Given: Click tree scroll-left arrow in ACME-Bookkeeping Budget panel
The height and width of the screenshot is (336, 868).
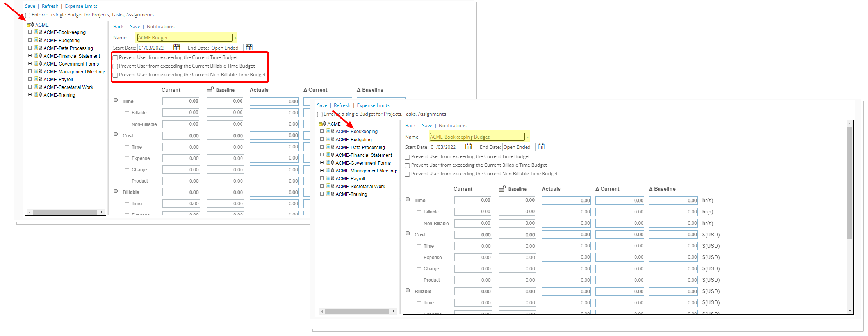Looking at the screenshot, I should click(322, 311).
